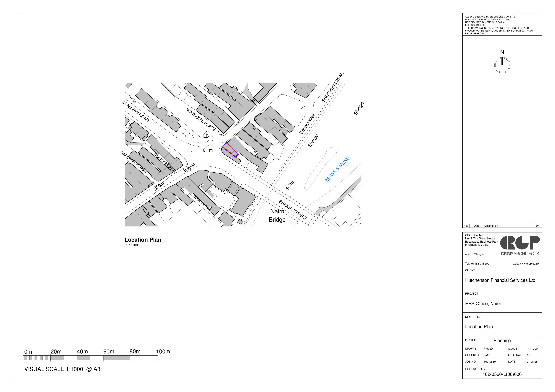Click the blue 'MHWS & MLWS' label

coord(337,169)
